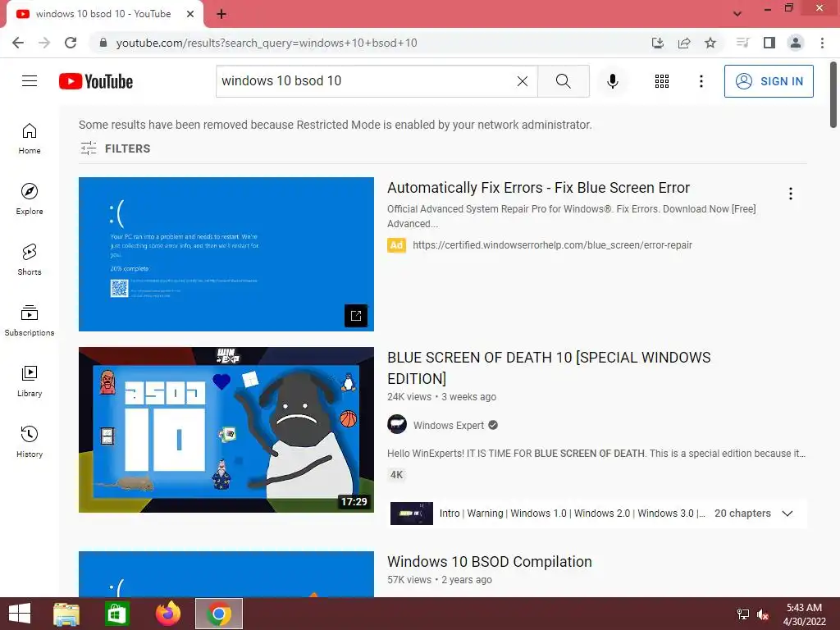The image size is (840, 630).
Task: Reload the page
Action: (71, 43)
